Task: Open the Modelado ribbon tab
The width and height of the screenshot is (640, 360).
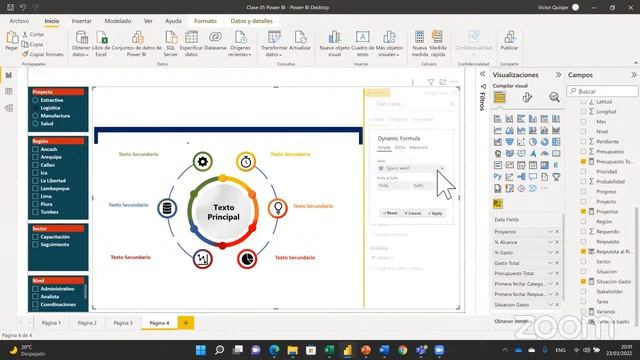Action: click(x=118, y=21)
